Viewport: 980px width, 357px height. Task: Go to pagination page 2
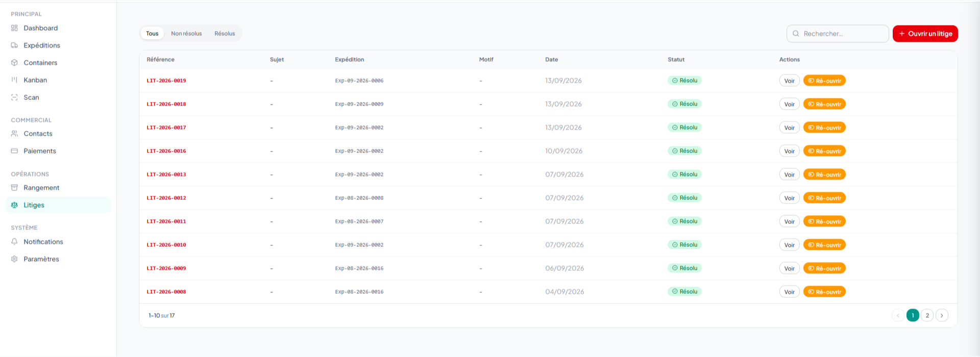pyautogui.click(x=927, y=315)
